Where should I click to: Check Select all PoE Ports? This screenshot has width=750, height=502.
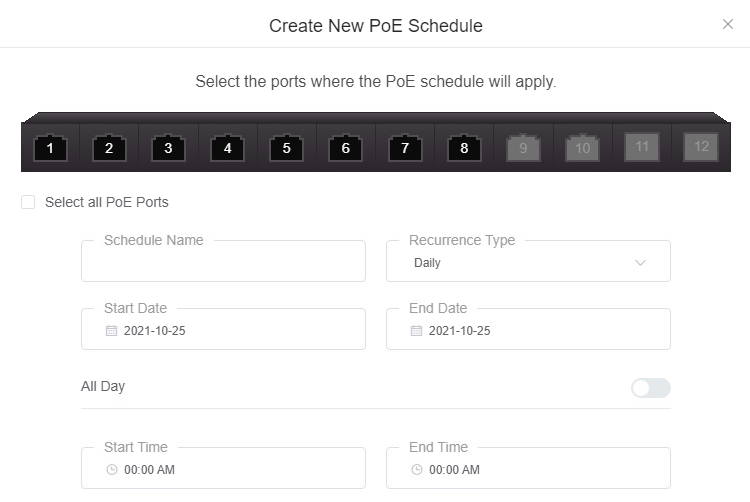tap(28, 202)
